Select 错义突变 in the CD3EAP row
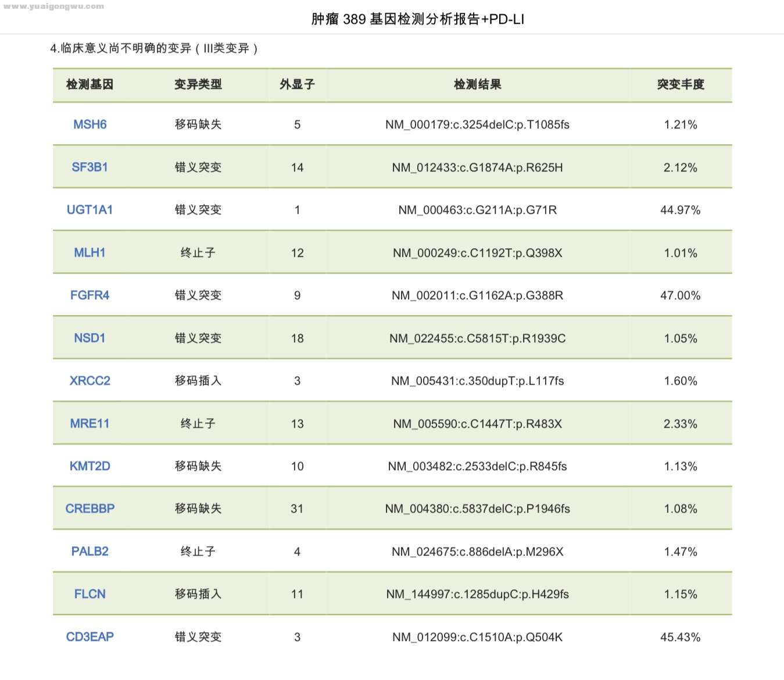This screenshot has width=784, height=680. [198, 637]
